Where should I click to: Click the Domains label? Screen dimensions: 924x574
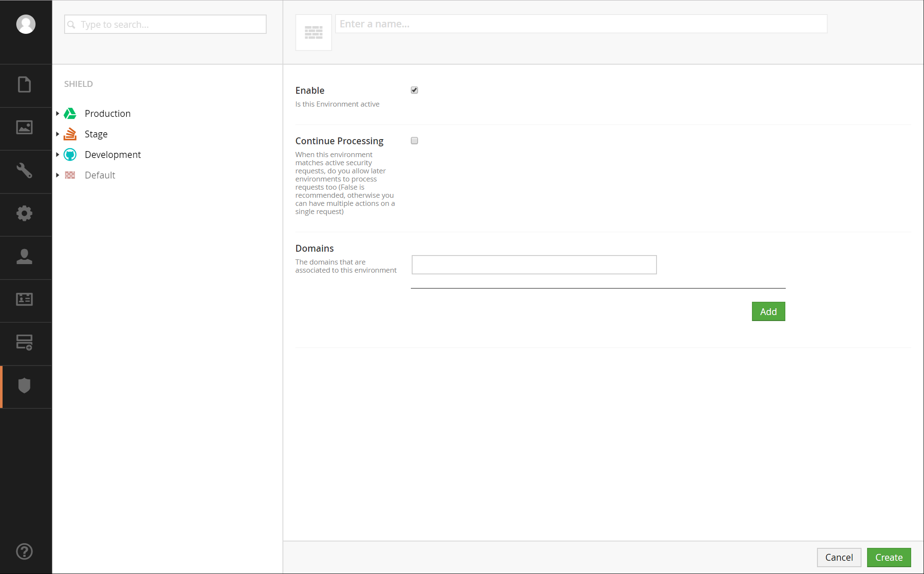[315, 248]
